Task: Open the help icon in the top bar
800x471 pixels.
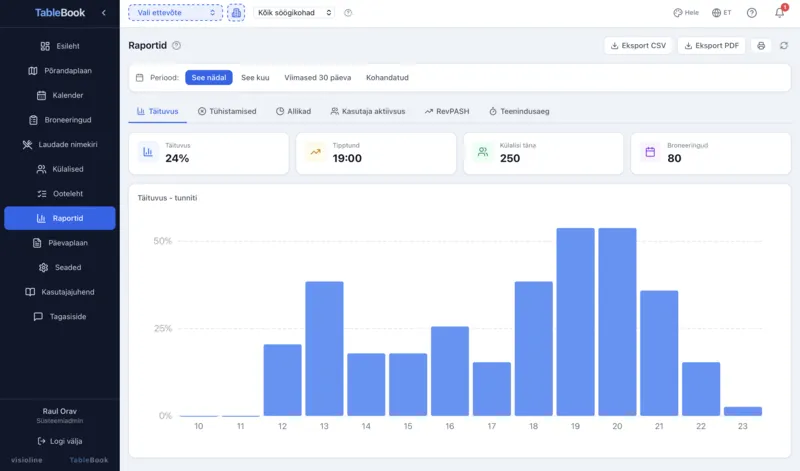Action: point(751,13)
